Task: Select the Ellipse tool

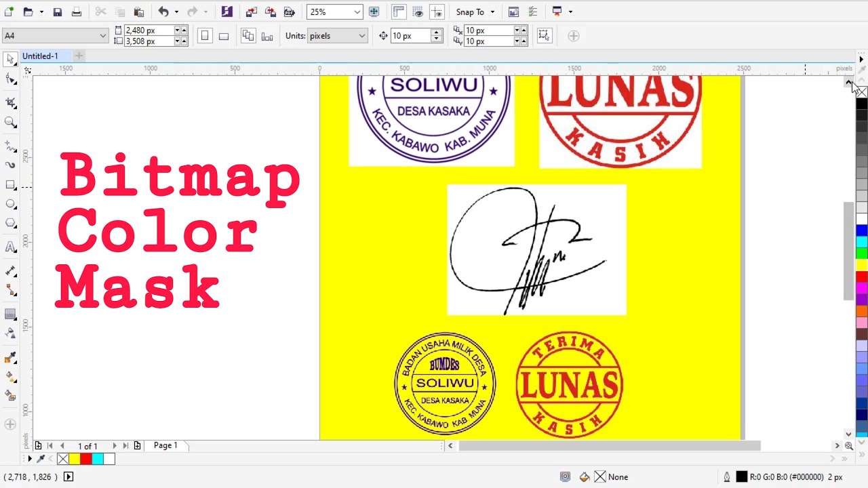Action: coord(10,204)
